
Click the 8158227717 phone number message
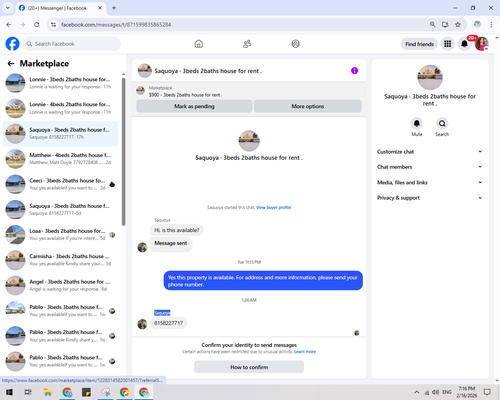(x=168, y=323)
